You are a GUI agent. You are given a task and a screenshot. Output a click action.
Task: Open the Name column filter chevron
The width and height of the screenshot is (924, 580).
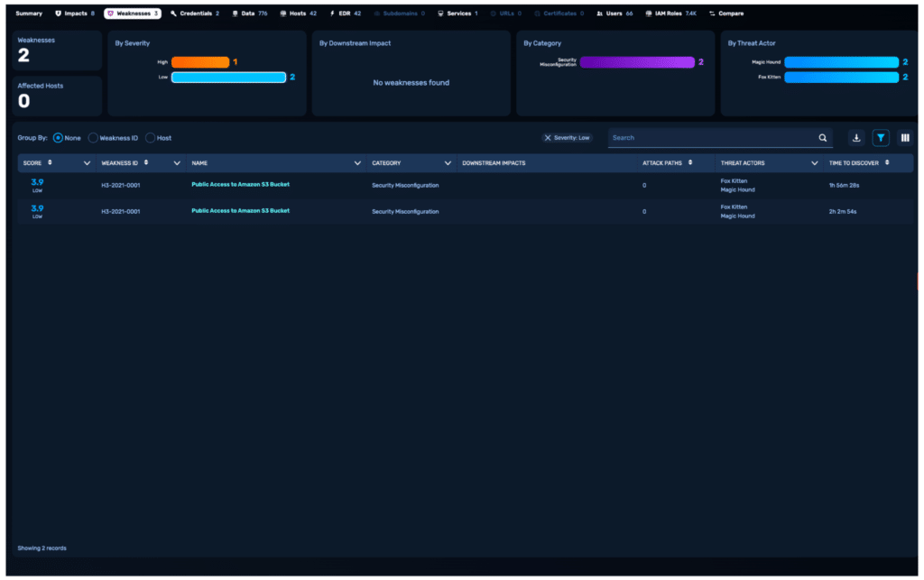[357, 163]
